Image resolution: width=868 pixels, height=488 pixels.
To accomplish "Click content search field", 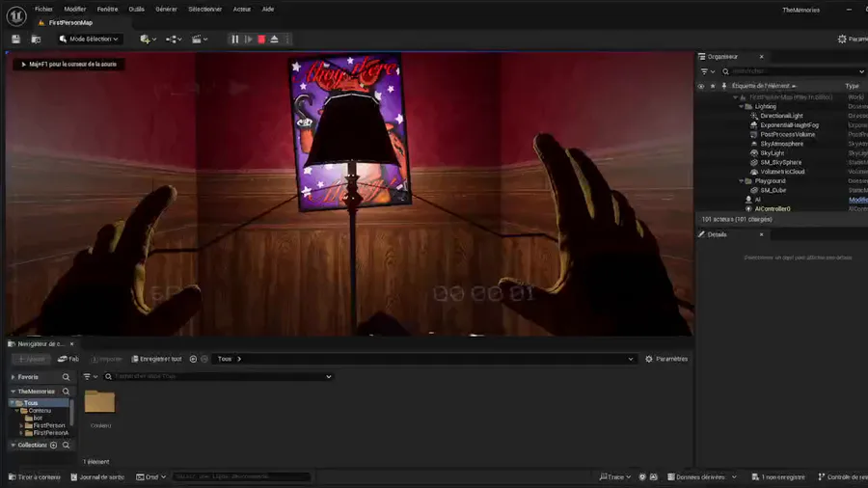I will (x=218, y=377).
